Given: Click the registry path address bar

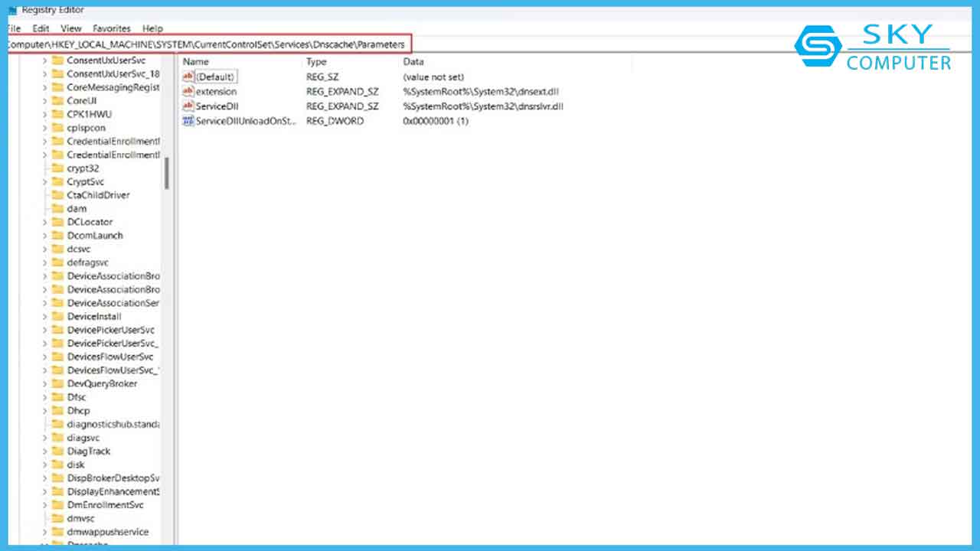Looking at the screenshot, I should 208,44.
